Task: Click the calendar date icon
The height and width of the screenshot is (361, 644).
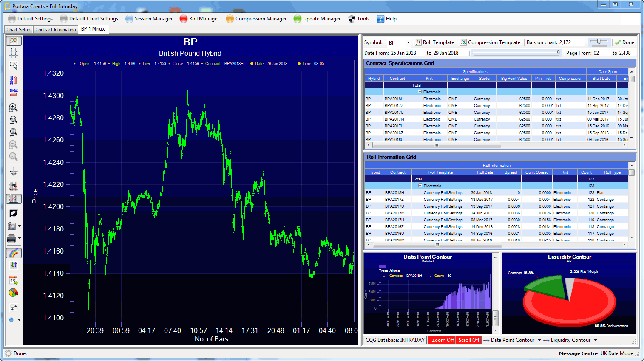Action: point(14,280)
